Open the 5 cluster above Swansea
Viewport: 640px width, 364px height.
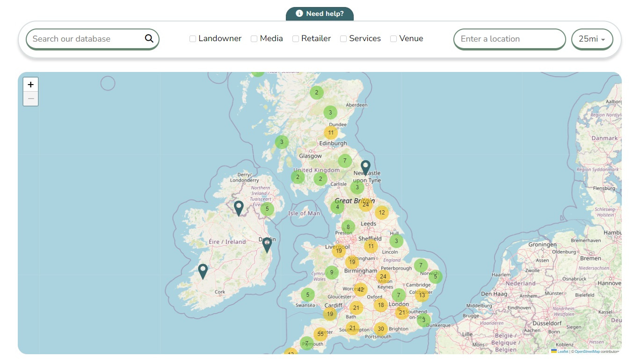(307, 295)
